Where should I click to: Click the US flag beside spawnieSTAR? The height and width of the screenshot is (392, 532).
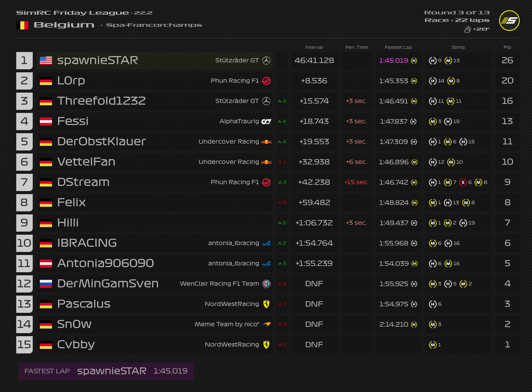tap(46, 60)
